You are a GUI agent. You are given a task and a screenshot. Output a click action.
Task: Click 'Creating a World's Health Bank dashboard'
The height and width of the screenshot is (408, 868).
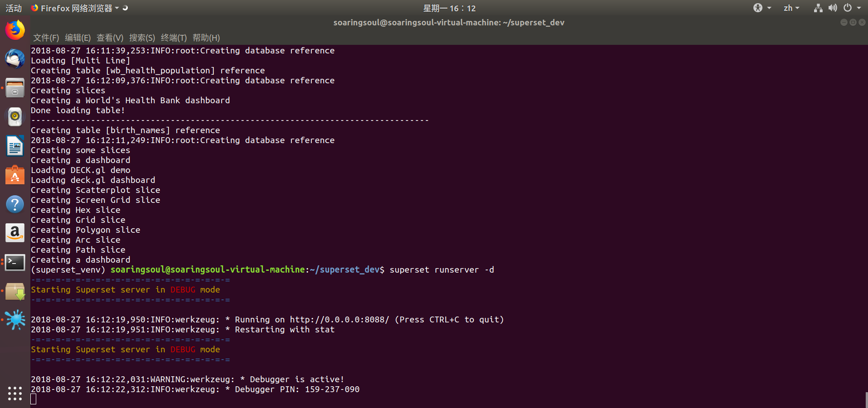click(x=130, y=101)
